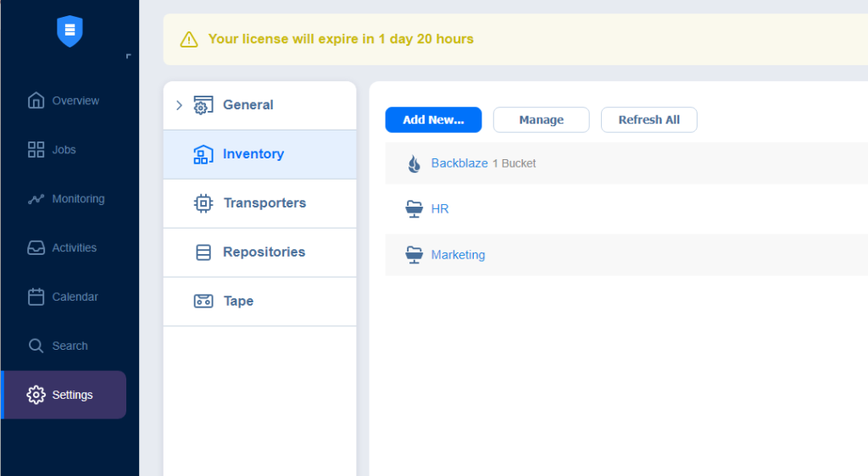868x476 pixels.
Task: Open Monitoring via the chart icon
Action: (x=36, y=199)
